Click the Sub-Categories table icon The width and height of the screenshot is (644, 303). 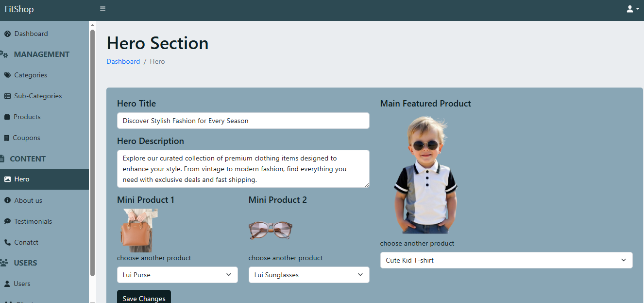(x=7, y=96)
